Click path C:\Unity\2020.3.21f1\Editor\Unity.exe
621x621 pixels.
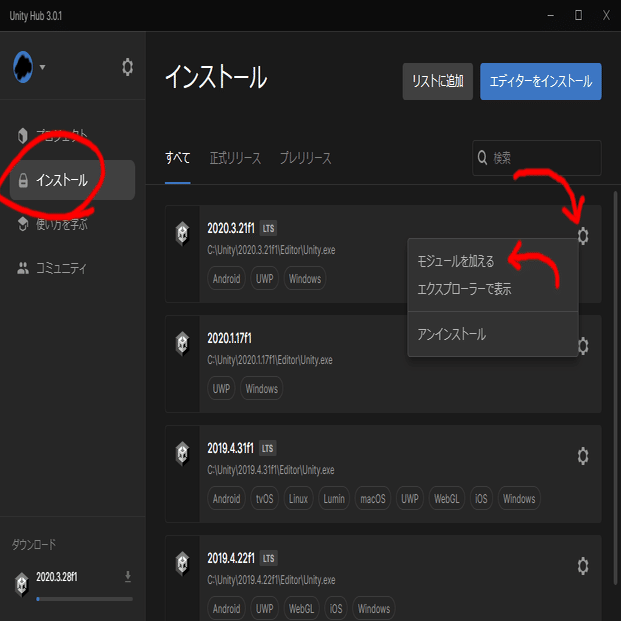pyautogui.click(x=271, y=250)
